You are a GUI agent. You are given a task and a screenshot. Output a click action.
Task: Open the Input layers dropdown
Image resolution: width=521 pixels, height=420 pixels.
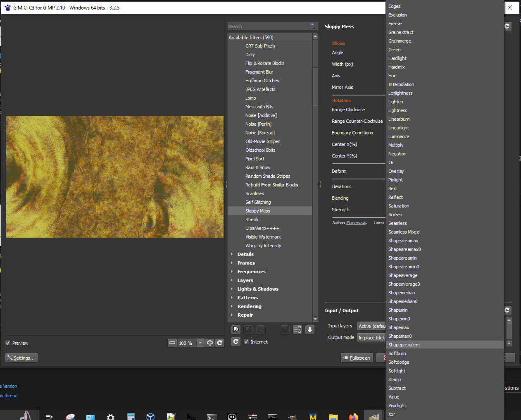tap(371, 326)
